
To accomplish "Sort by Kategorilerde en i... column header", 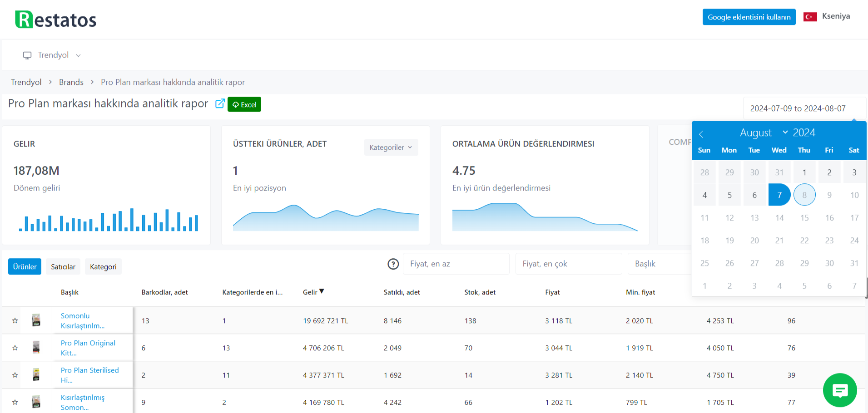I will point(252,292).
